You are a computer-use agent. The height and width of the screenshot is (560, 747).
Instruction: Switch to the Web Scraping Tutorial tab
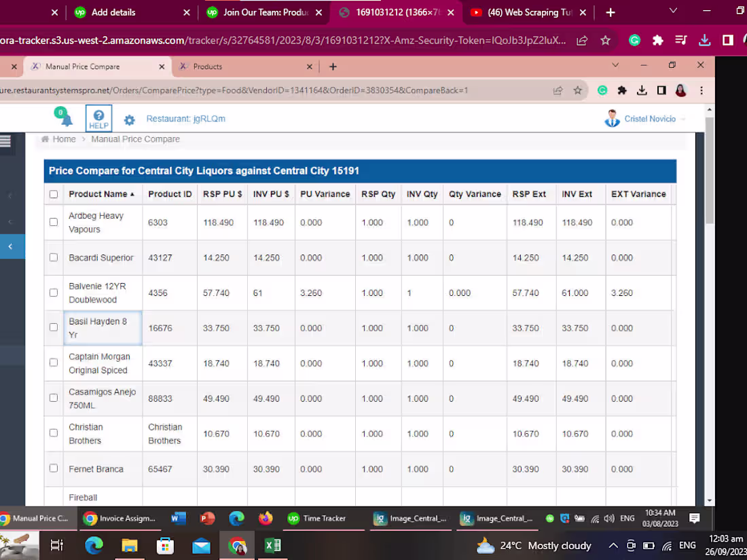[528, 12]
